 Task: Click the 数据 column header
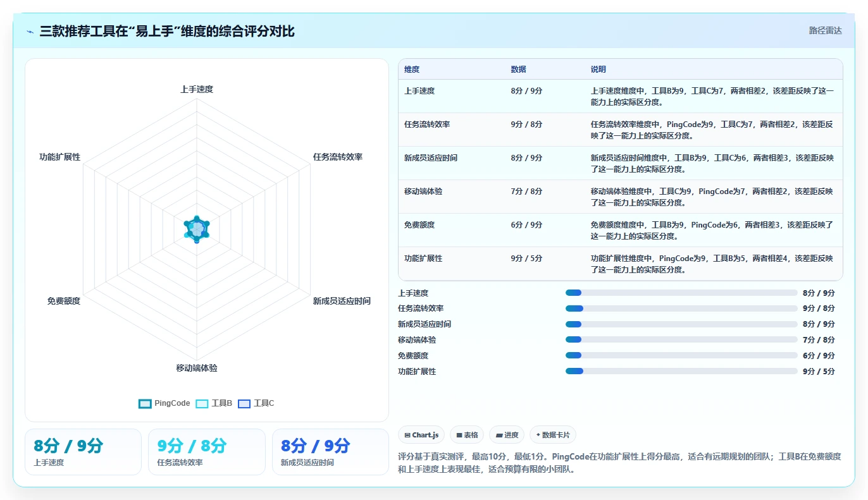(x=518, y=70)
